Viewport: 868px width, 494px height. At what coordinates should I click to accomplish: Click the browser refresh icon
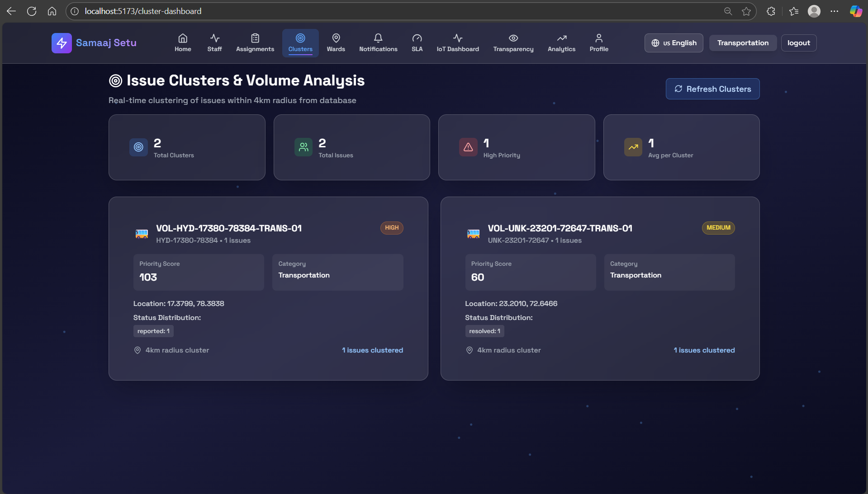(x=32, y=11)
